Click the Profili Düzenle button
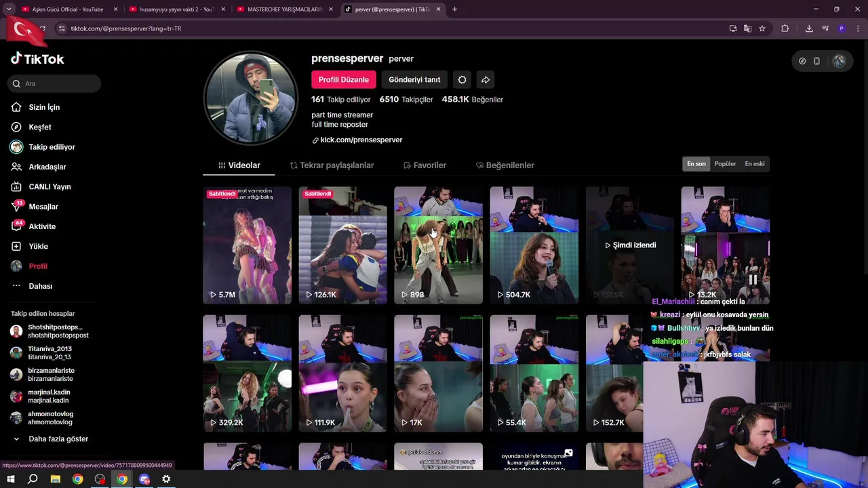The width and height of the screenshot is (868, 488). (x=344, y=79)
